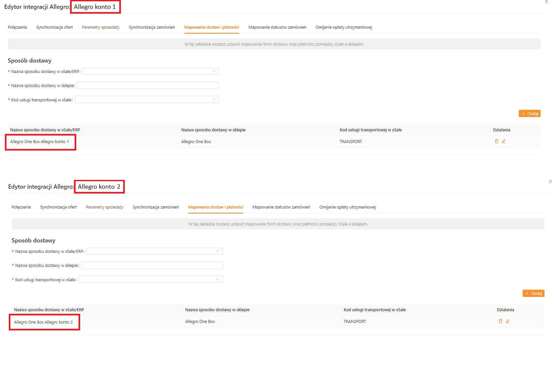Screen dimensions: 552x392
Task: Delete the Allegro konto 1 delivery mapping row
Action: (x=497, y=141)
